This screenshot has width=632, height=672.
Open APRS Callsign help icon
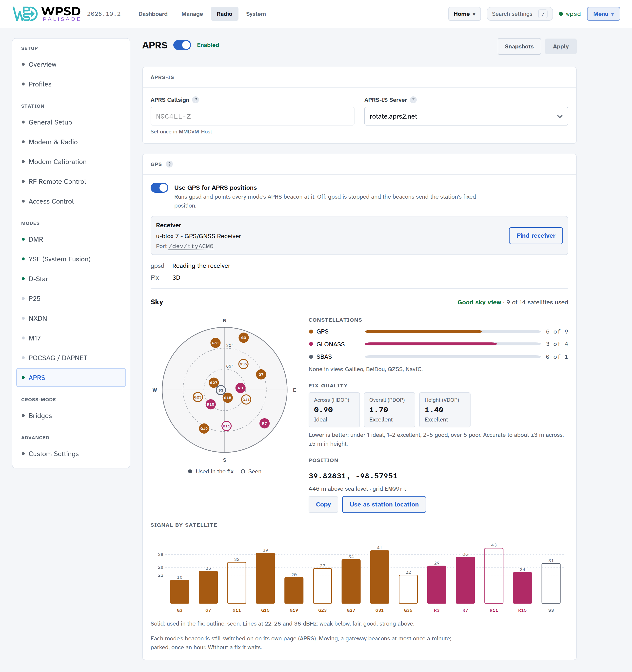[x=196, y=100]
